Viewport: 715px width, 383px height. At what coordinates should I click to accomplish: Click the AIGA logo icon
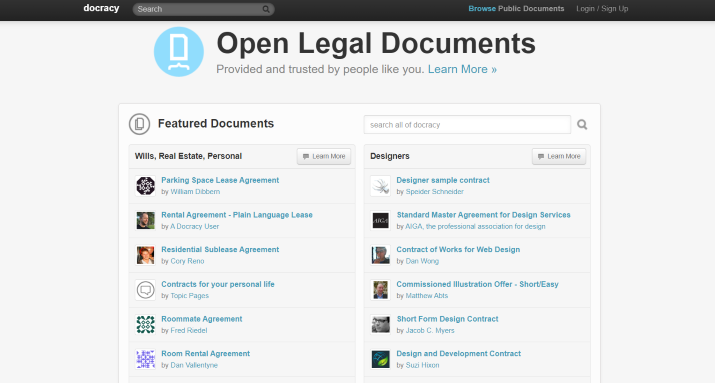click(x=380, y=221)
